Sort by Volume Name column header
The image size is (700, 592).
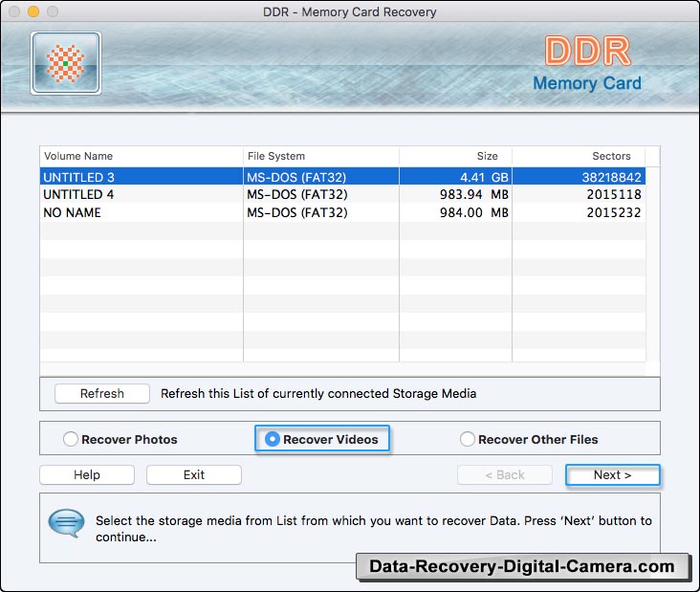(x=142, y=156)
